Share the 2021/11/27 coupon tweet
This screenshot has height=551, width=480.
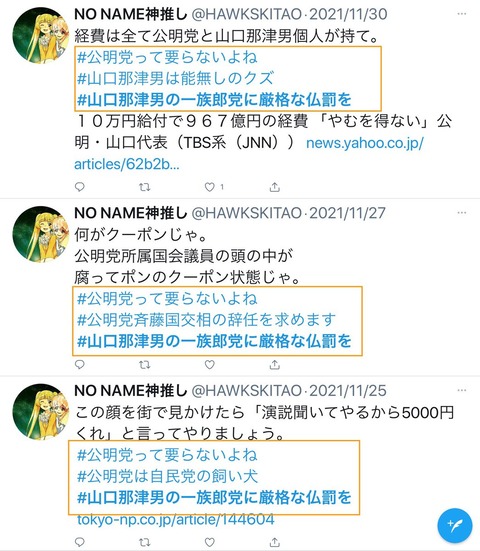[274, 365]
